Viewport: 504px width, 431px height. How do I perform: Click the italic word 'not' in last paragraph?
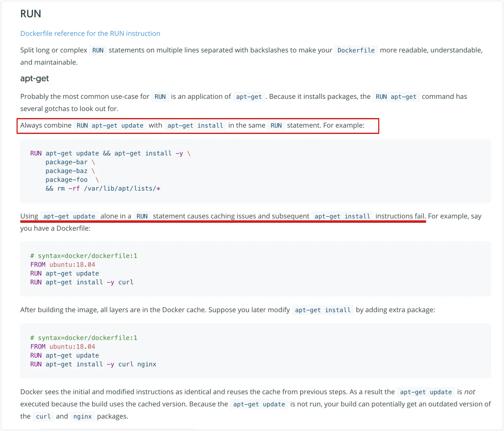click(469, 392)
